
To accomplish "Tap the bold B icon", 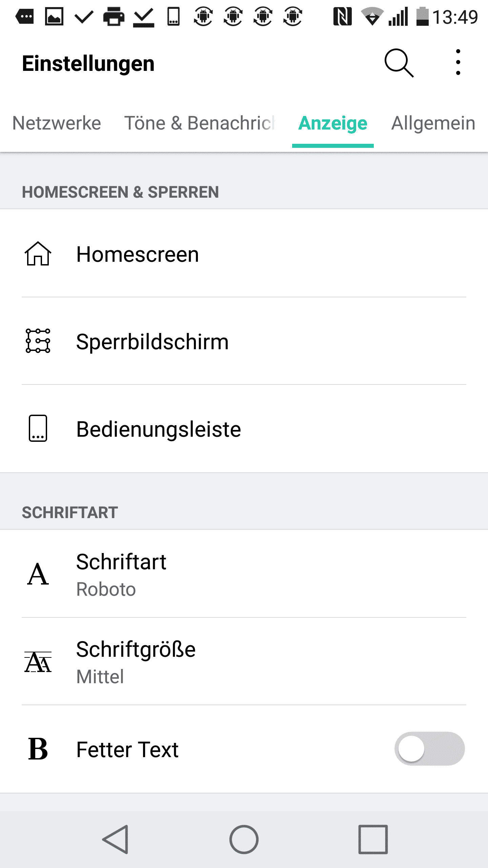I will click(38, 749).
